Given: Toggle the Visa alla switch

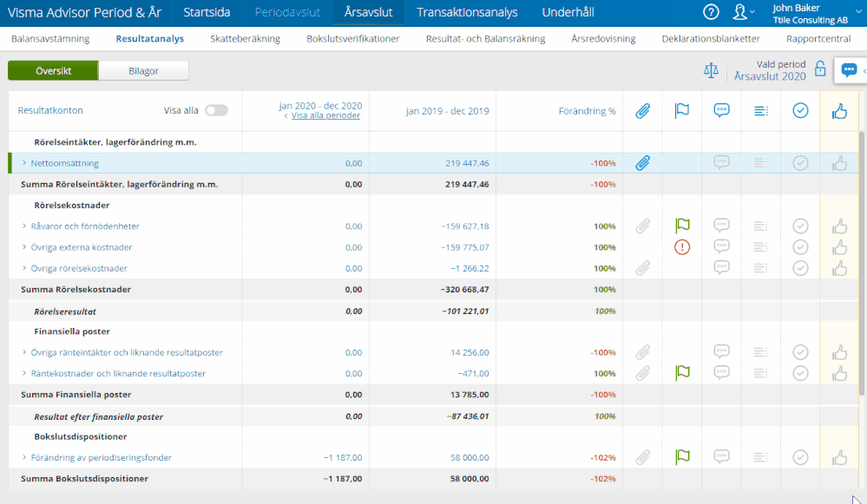Looking at the screenshot, I should coord(216,110).
